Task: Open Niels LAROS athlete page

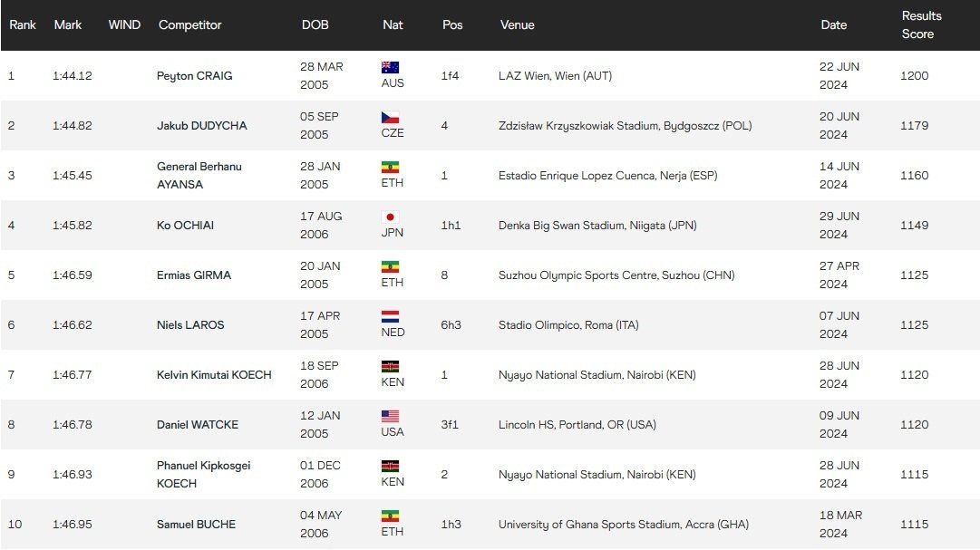Action: coord(190,325)
